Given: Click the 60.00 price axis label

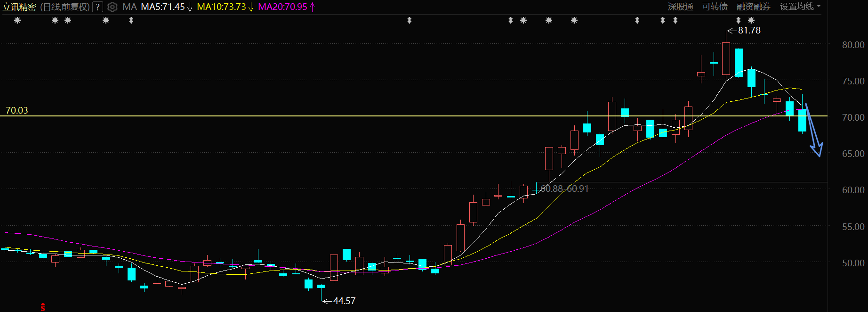Looking at the screenshot, I should pos(853,190).
